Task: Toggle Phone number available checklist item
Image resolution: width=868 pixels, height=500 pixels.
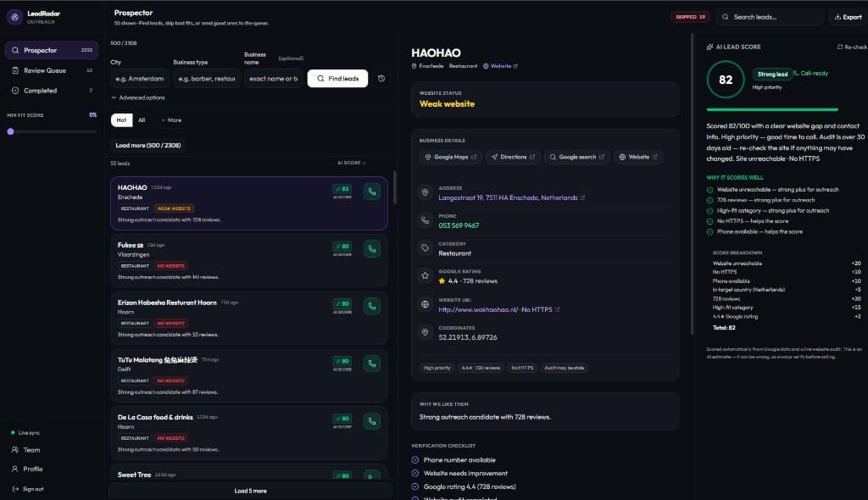Action: coord(415,459)
